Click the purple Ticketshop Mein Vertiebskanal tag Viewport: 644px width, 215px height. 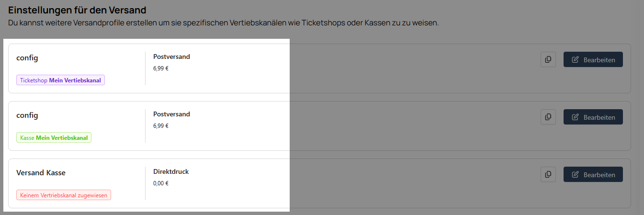60,80
